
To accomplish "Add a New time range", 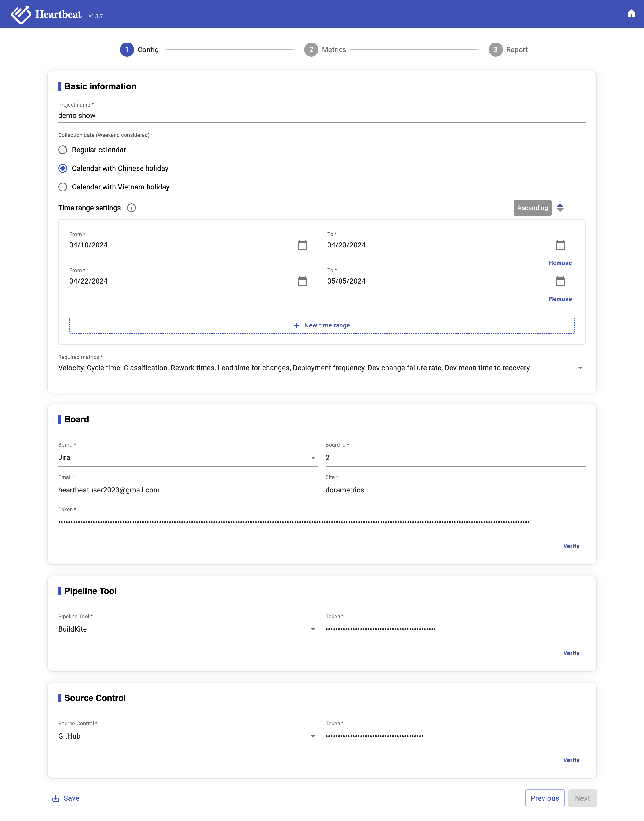I will click(322, 325).
